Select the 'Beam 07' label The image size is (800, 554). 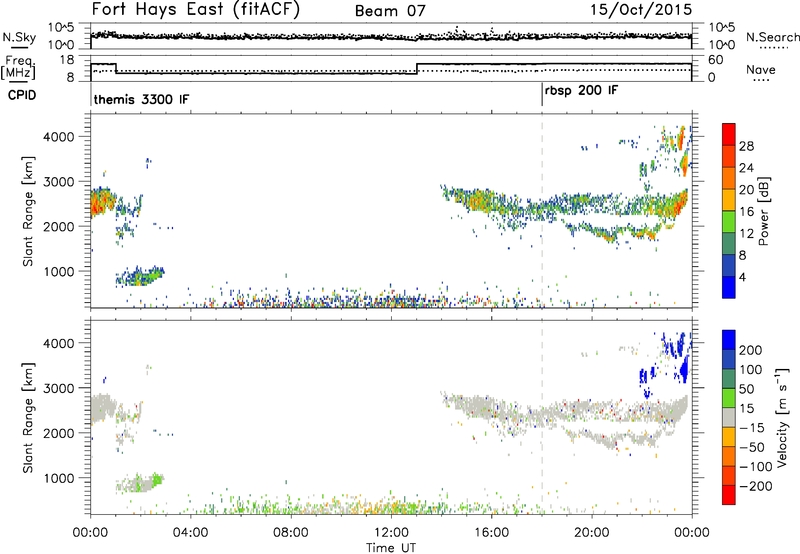click(x=390, y=11)
